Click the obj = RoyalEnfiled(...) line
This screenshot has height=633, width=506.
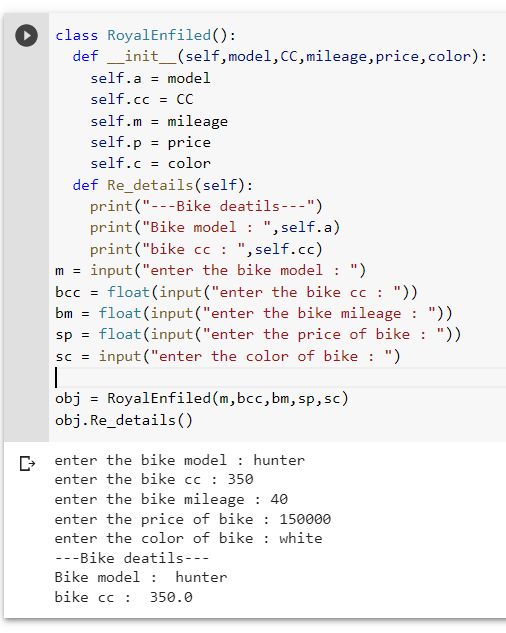pyautogui.click(x=202, y=399)
